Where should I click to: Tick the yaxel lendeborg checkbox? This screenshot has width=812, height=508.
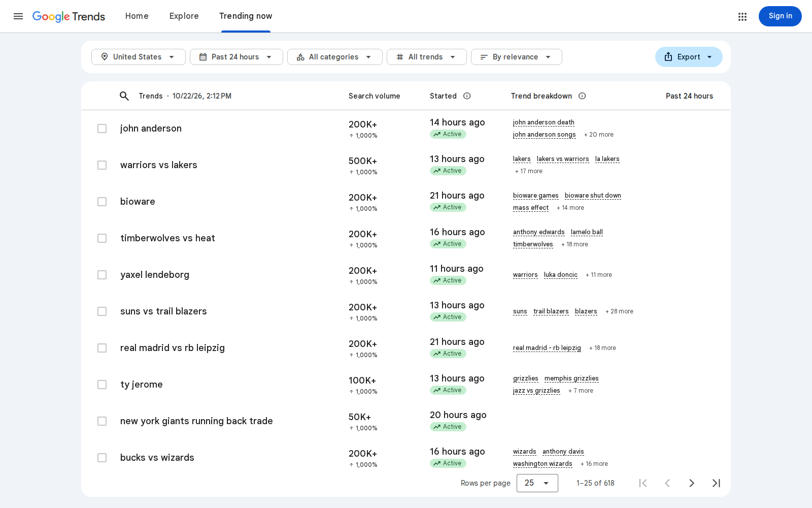(x=102, y=275)
